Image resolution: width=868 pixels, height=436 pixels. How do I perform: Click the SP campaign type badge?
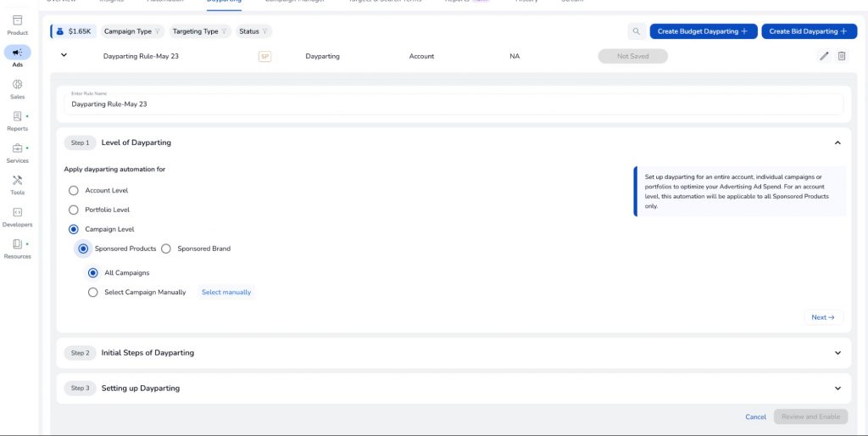tap(264, 56)
